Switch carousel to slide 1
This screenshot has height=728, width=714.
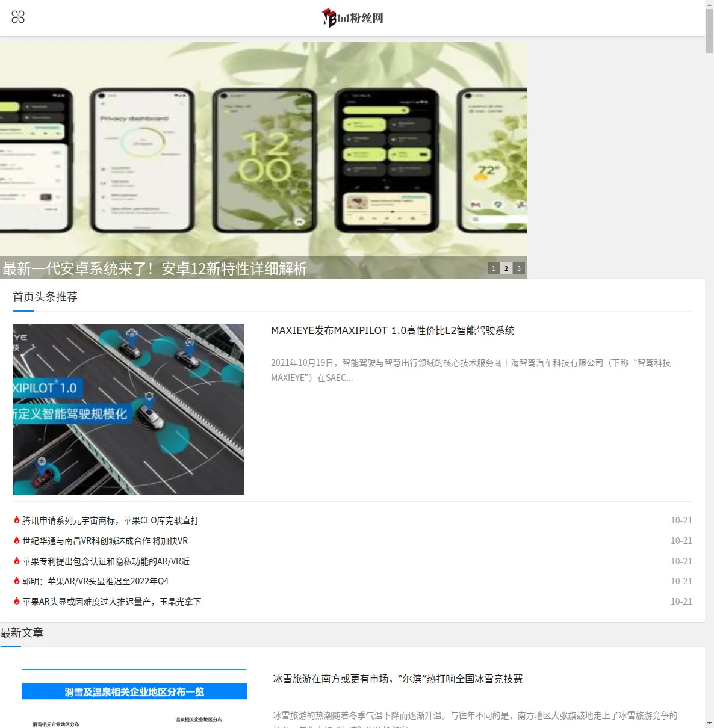click(494, 268)
